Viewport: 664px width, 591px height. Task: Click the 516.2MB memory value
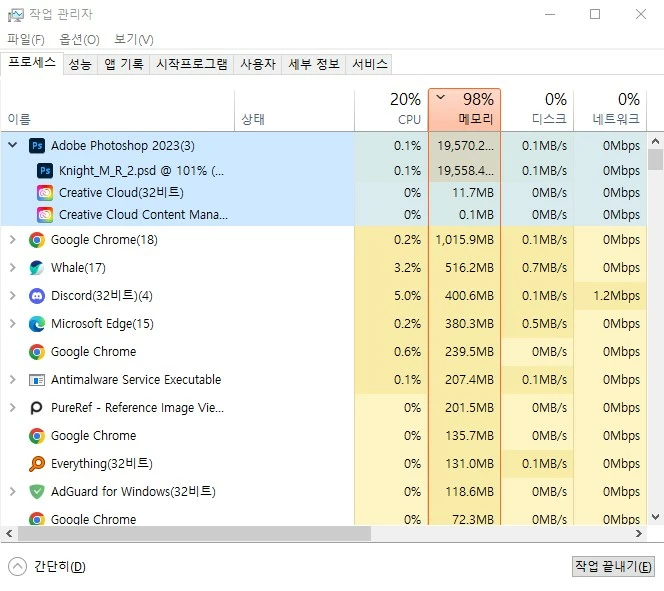469,268
